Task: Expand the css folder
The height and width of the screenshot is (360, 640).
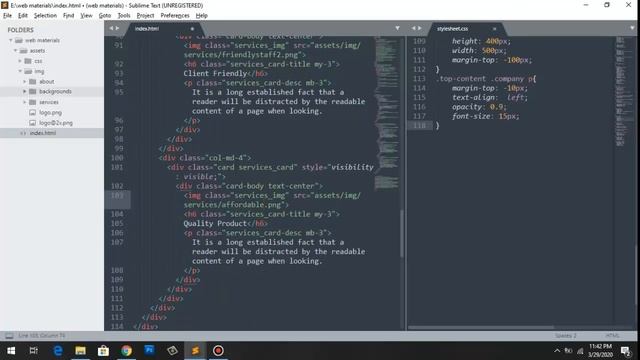Action: [x=20, y=61]
